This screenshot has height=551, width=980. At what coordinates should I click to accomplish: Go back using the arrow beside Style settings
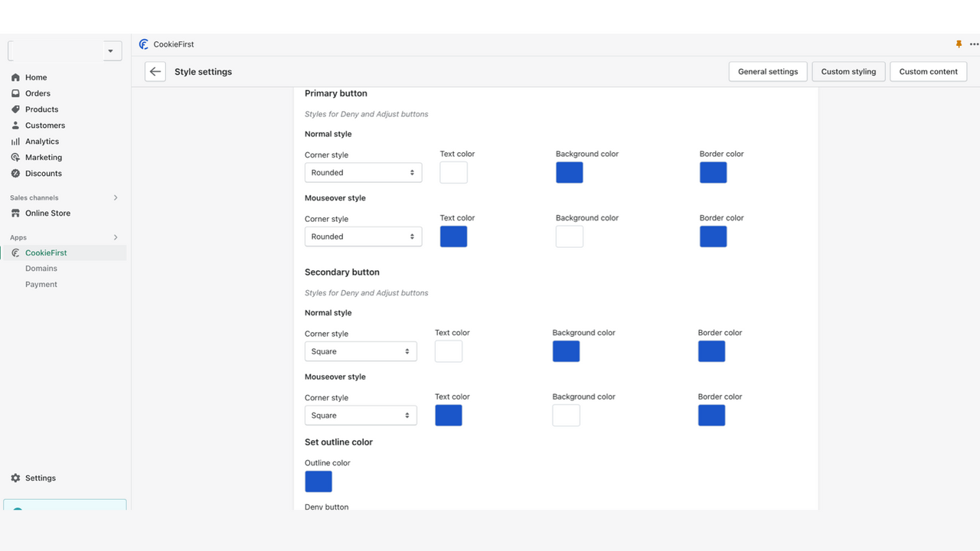click(x=155, y=71)
